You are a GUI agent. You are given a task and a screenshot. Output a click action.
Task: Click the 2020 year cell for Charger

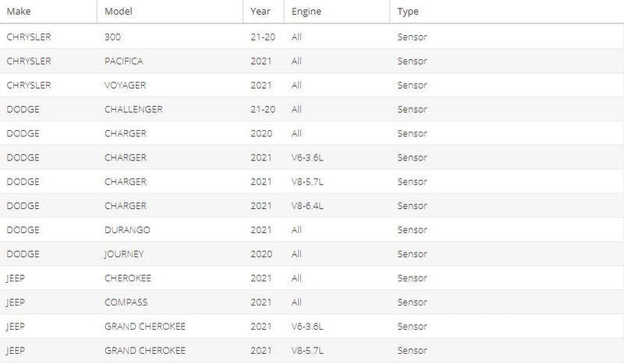[x=261, y=133]
